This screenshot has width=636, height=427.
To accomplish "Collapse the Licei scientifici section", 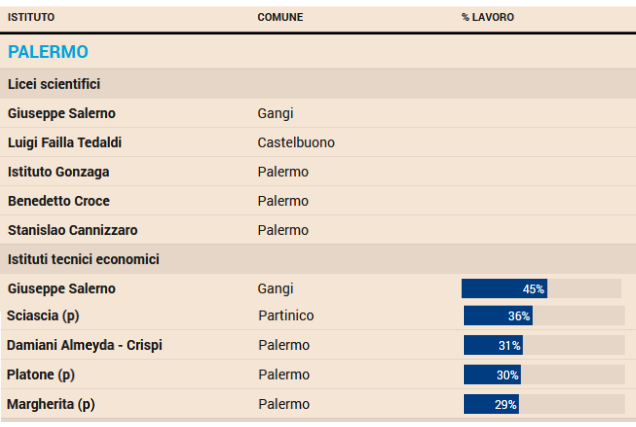I will (54, 84).
